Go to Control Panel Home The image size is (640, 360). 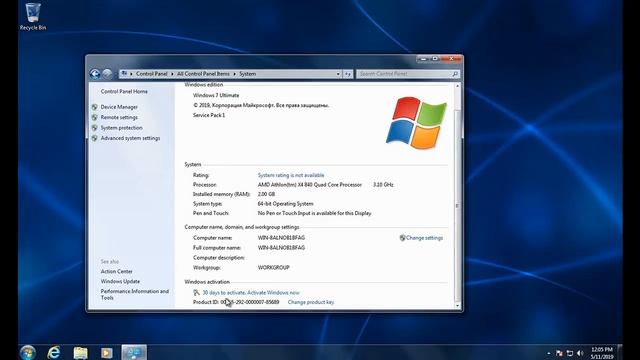[124, 91]
